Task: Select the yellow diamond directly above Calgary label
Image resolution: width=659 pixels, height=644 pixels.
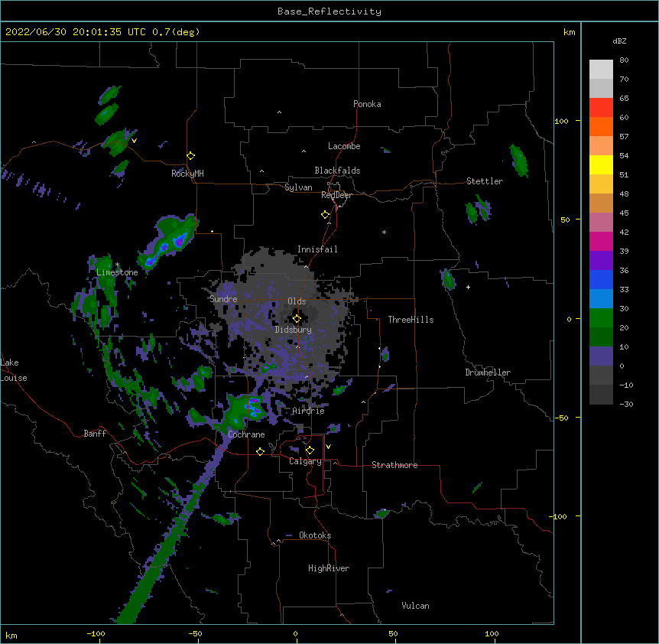Action: point(310,450)
